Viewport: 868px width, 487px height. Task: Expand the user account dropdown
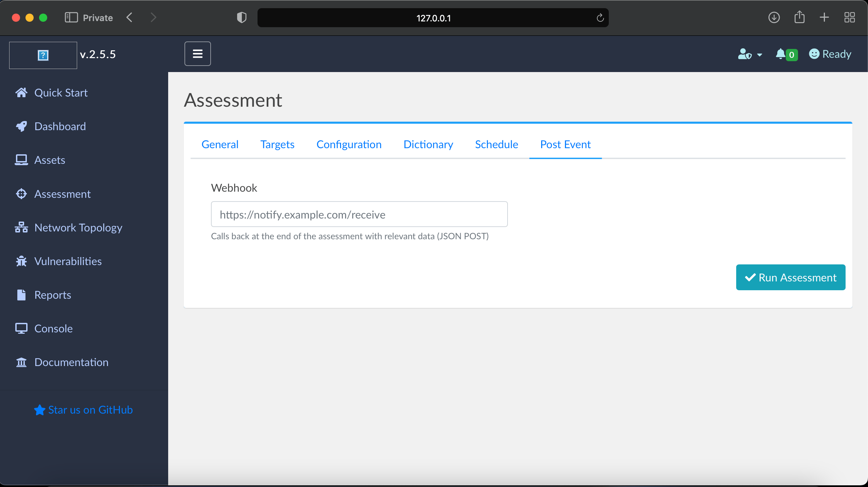[x=749, y=55]
